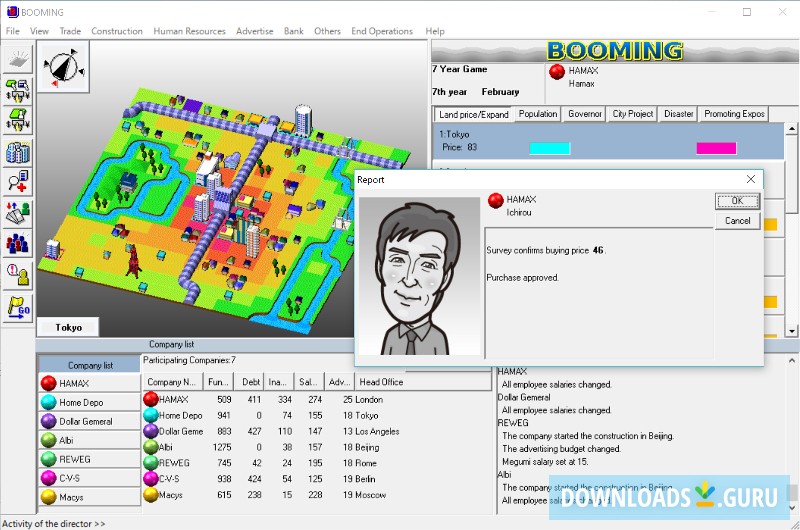Click the red HAMAX ball in Report dialog
The height and width of the screenshot is (530, 800).
(x=495, y=200)
